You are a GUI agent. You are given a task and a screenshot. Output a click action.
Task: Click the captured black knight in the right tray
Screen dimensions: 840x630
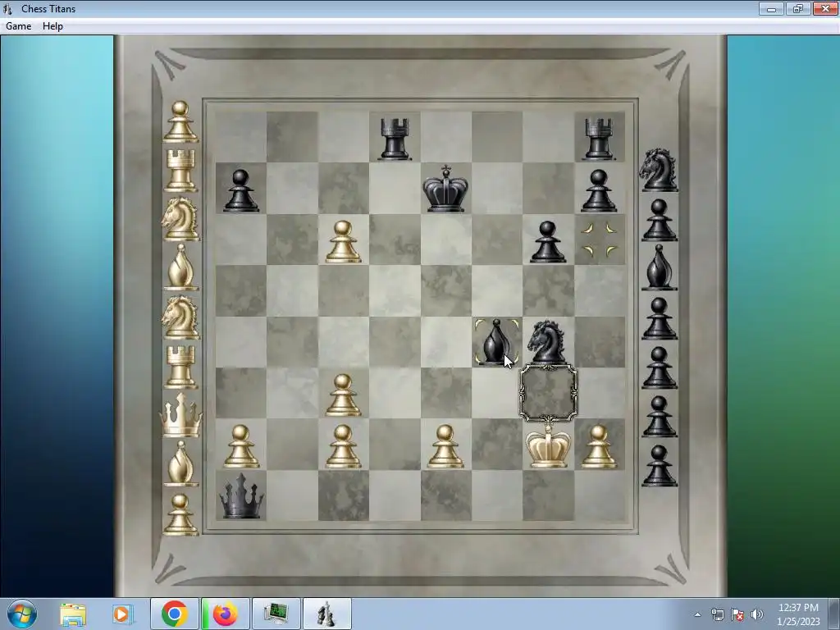tap(659, 169)
